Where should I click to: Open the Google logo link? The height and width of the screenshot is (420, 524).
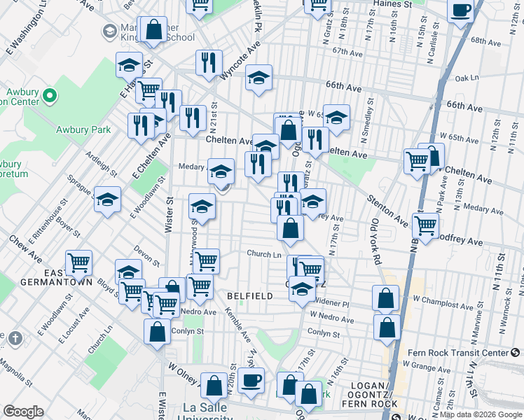pyautogui.click(x=23, y=412)
